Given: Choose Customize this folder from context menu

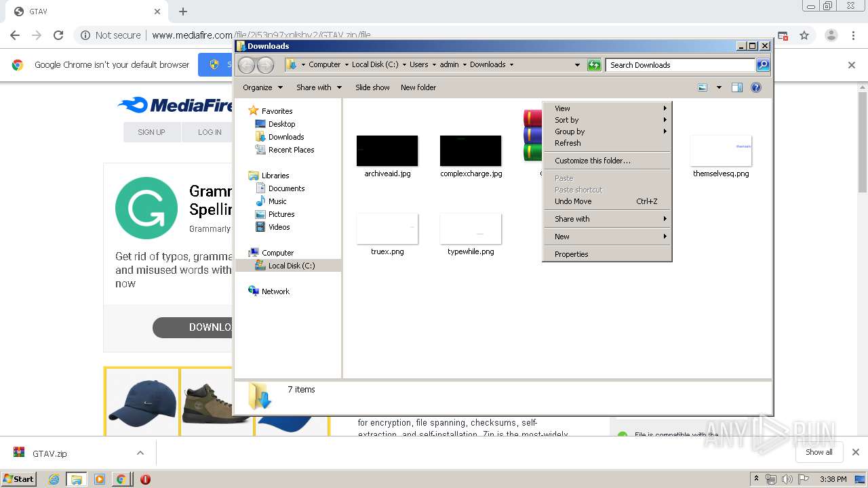Looking at the screenshot, I should (x=607, y=161).
